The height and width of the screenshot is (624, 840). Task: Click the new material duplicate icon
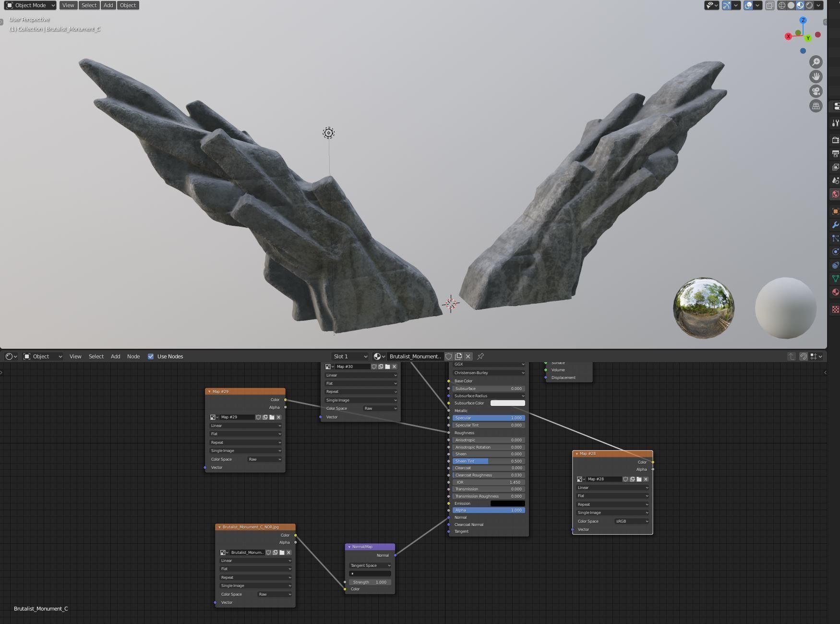coord(458,356)
